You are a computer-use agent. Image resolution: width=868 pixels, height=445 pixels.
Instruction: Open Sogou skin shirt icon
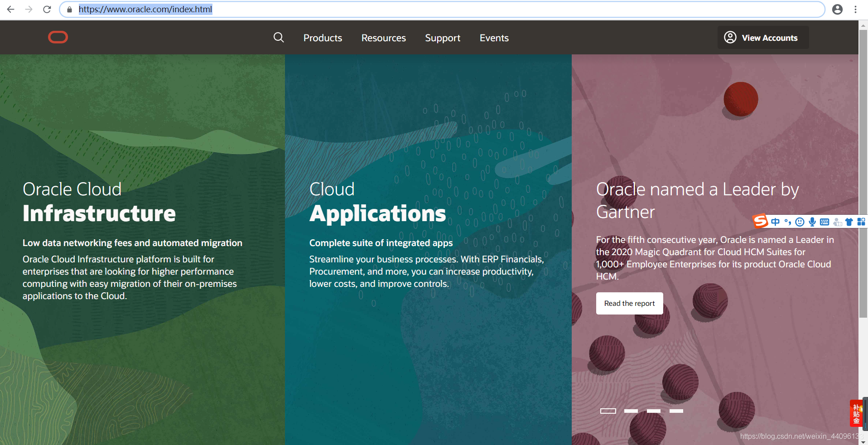[x=849, y=222]
